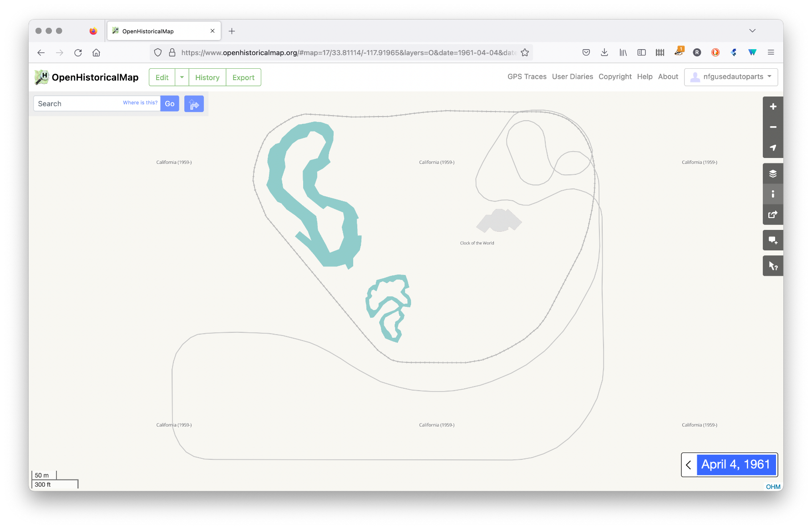Open the History tab
Viewport: 812px width, 529px height.
[207, 77]
